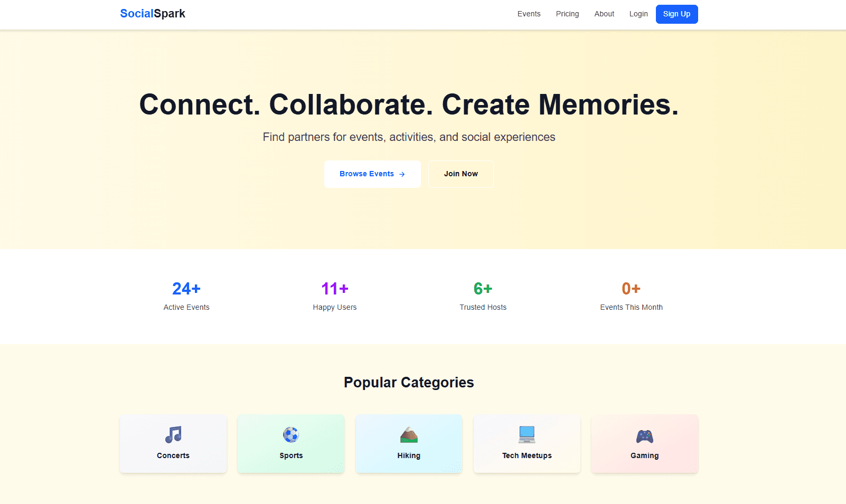Click the Login link
The width and height of the screenshot is (846, 504).
(x=638, y=14)
